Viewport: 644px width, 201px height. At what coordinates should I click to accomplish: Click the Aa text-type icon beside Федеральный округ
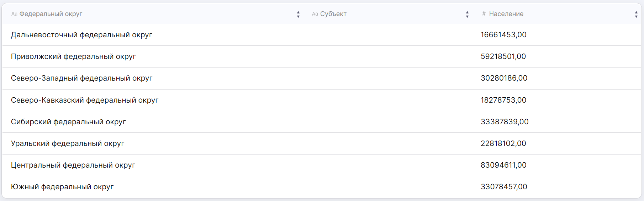14,14
